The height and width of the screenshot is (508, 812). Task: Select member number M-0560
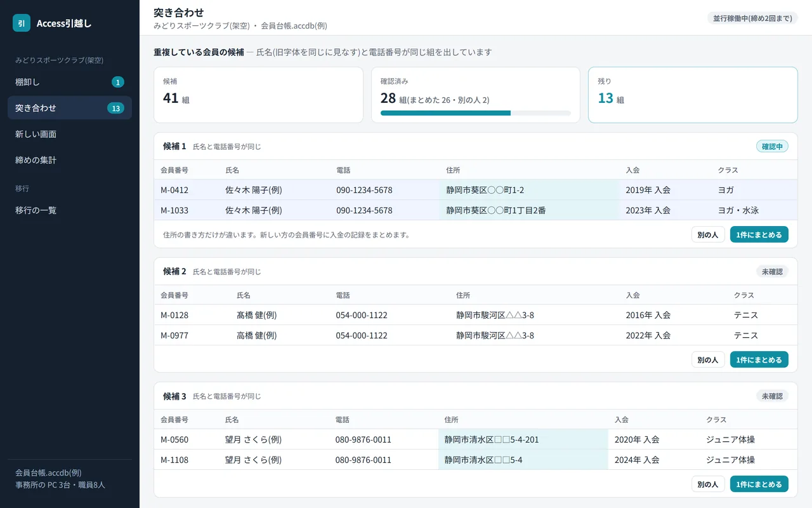pos(174,439)
